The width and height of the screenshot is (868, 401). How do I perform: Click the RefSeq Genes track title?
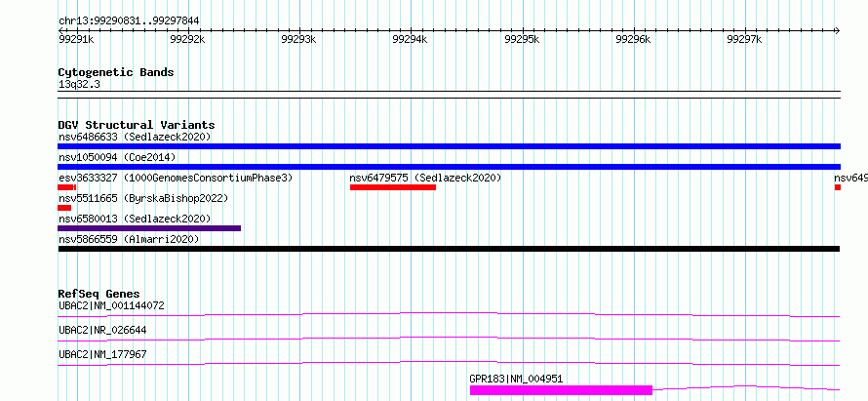pos(99,294)
